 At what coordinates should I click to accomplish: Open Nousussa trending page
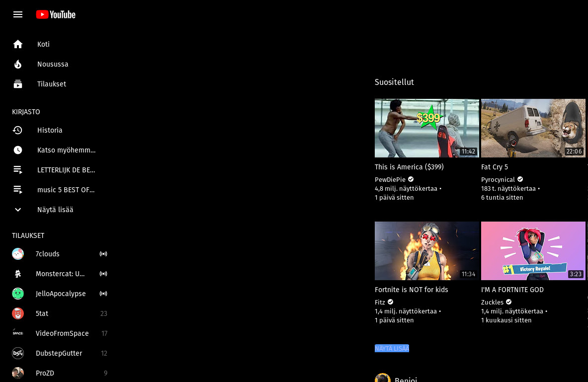click(53, 64)
